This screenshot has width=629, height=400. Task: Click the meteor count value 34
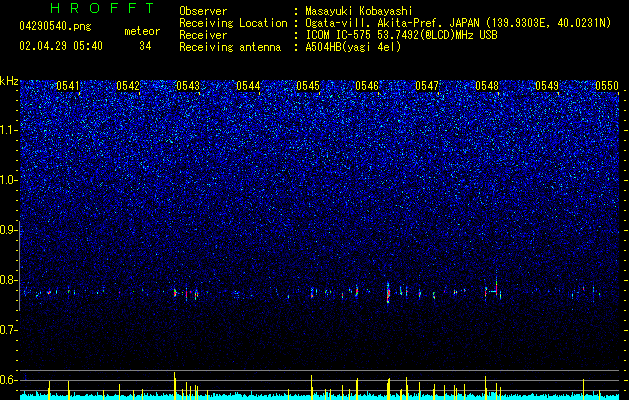click(x=145, y=46)
